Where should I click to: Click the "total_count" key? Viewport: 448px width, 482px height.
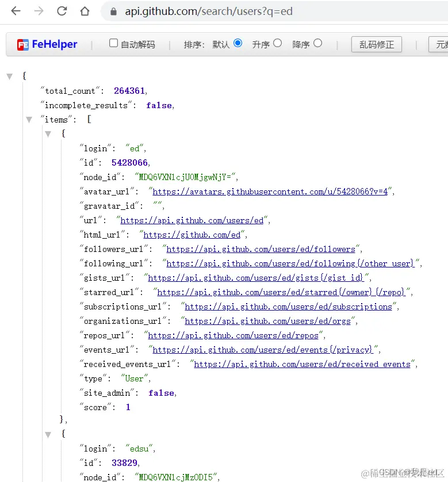pos(70,91)
